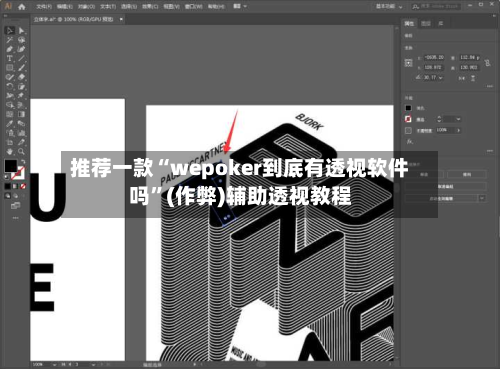
Task: Select the Direct Selection tool
Action: 21,31
